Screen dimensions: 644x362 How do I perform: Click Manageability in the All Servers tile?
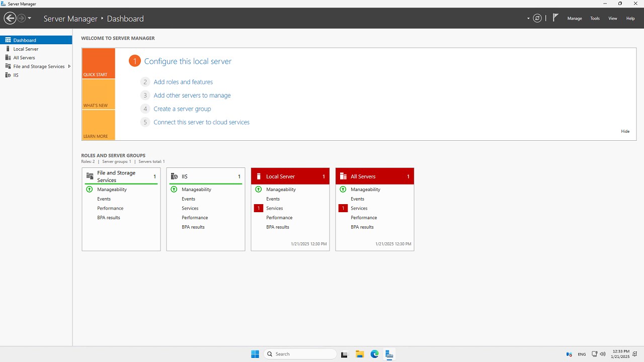click(365, 190)
